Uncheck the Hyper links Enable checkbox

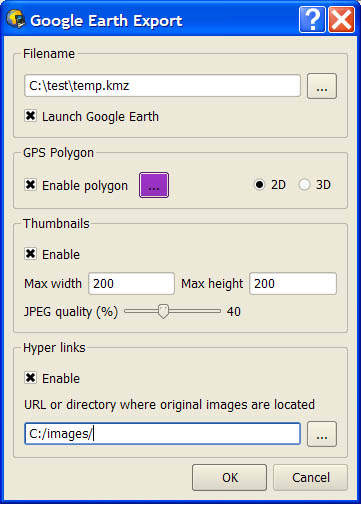[x=30, y=378]
